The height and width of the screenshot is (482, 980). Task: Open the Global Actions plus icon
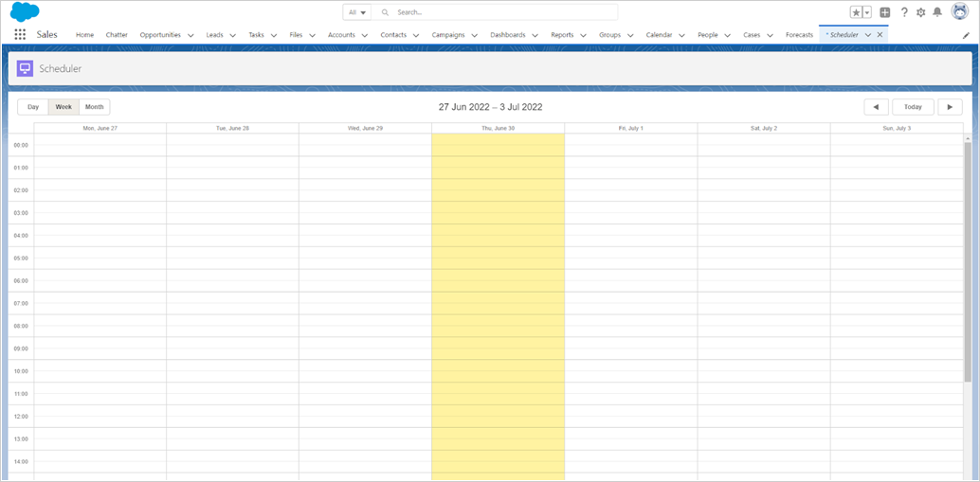coord(884,12)
